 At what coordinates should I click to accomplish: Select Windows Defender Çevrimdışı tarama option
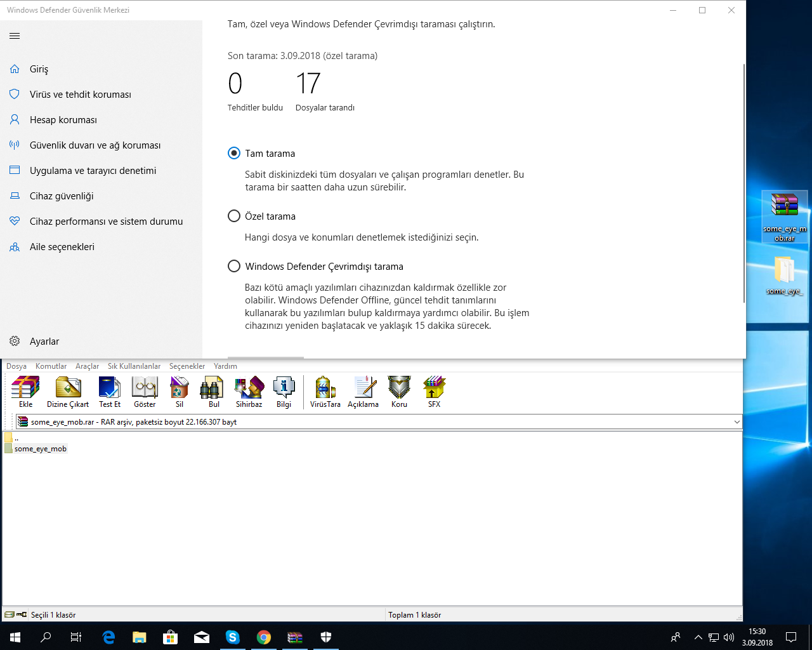pyautogui.click(x=234, y=266)
